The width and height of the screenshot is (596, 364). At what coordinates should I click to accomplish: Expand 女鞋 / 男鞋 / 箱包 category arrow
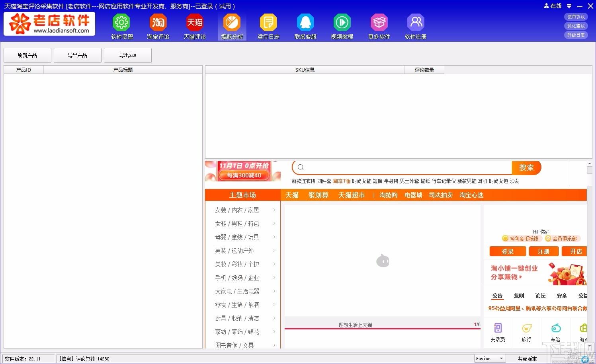pos(274,224)
